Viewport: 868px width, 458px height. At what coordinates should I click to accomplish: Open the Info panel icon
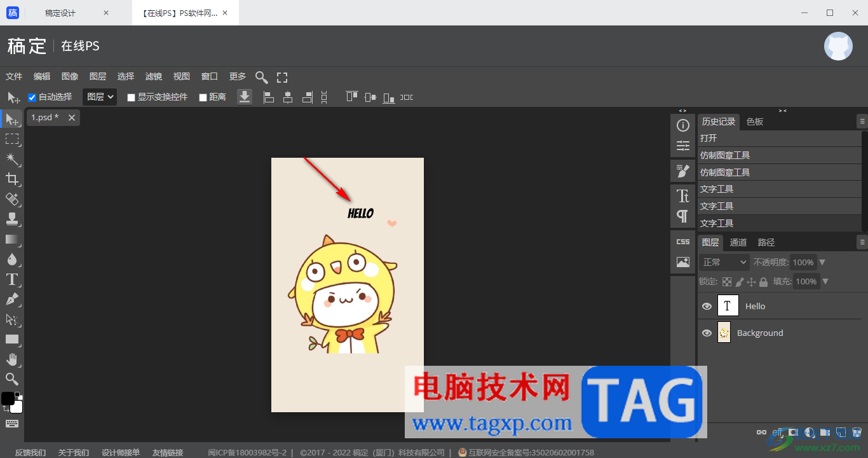coord(683,125)
